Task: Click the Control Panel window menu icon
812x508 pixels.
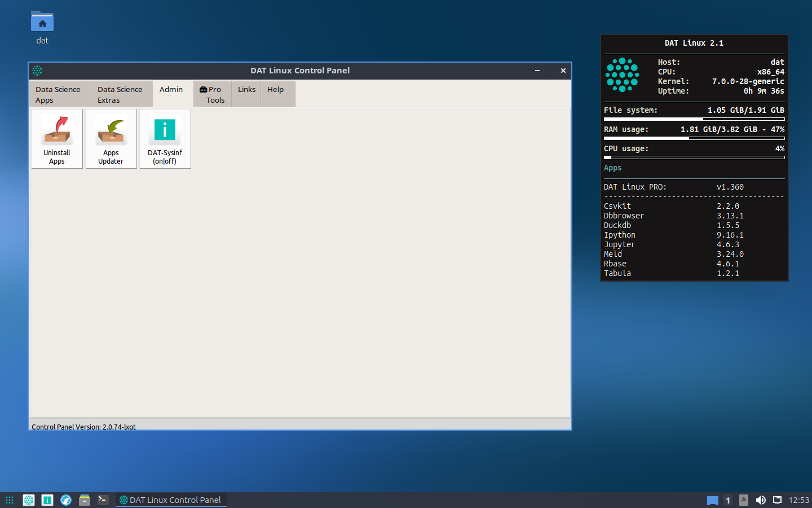Action: (x=37, y=71)
